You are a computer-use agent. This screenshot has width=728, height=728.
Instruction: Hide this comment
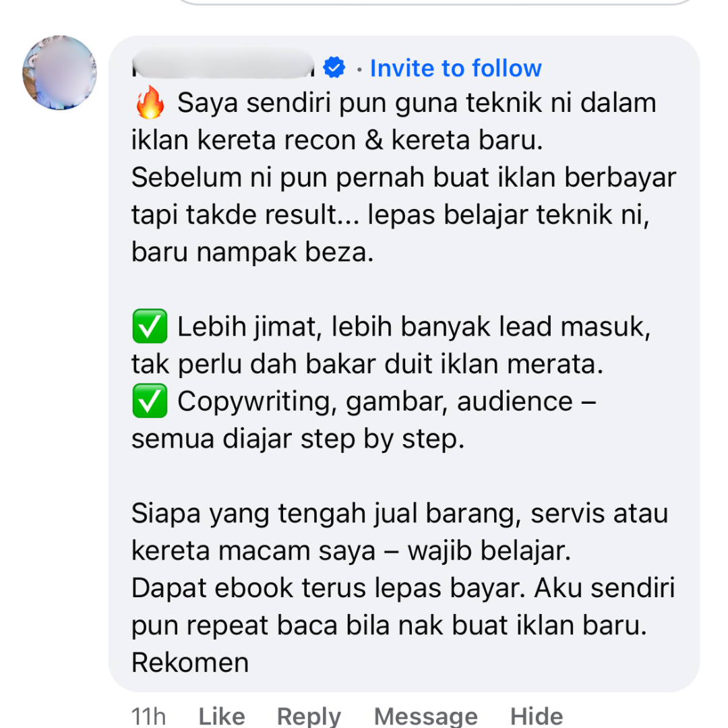[537, 717]
